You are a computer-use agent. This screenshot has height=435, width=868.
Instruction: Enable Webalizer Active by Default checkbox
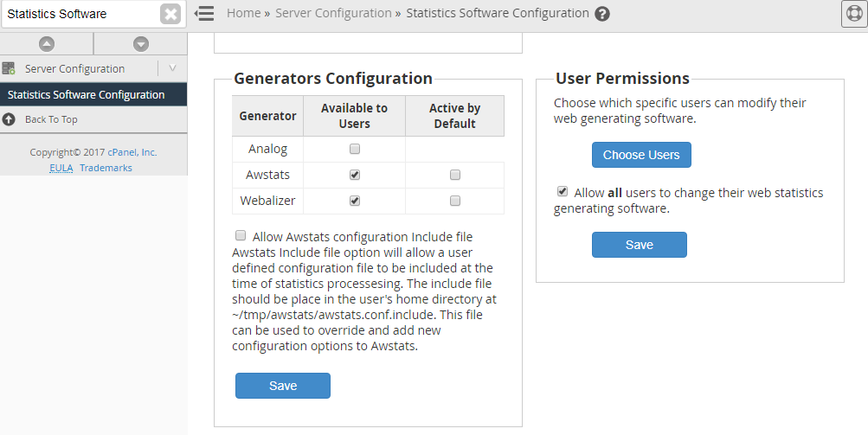point(455,201)
